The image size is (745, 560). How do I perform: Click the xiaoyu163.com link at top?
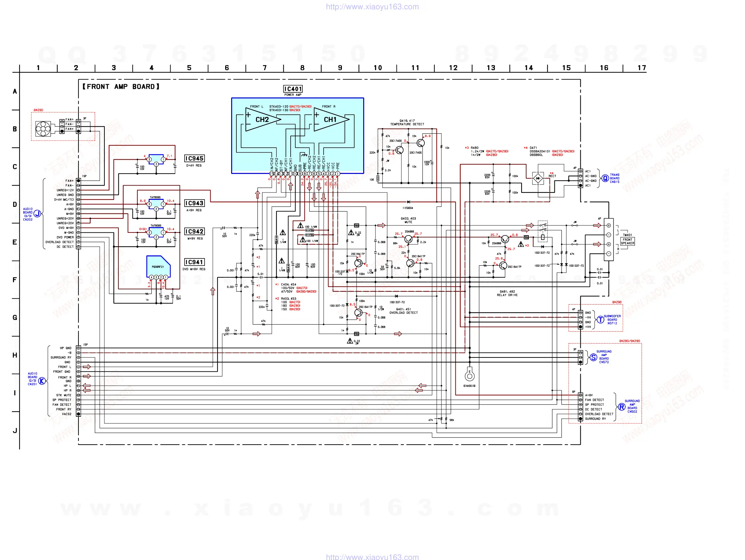pyautogui.click(x=372, y=7)
